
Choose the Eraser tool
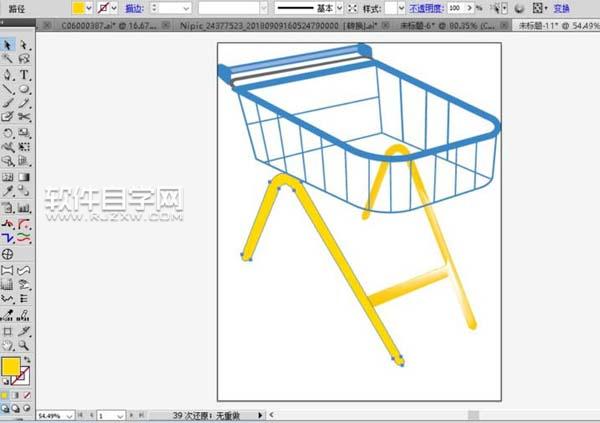7,116
